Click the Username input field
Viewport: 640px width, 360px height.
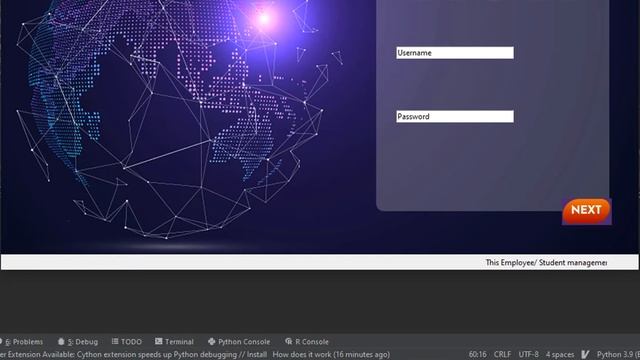[x=455, y=53]
